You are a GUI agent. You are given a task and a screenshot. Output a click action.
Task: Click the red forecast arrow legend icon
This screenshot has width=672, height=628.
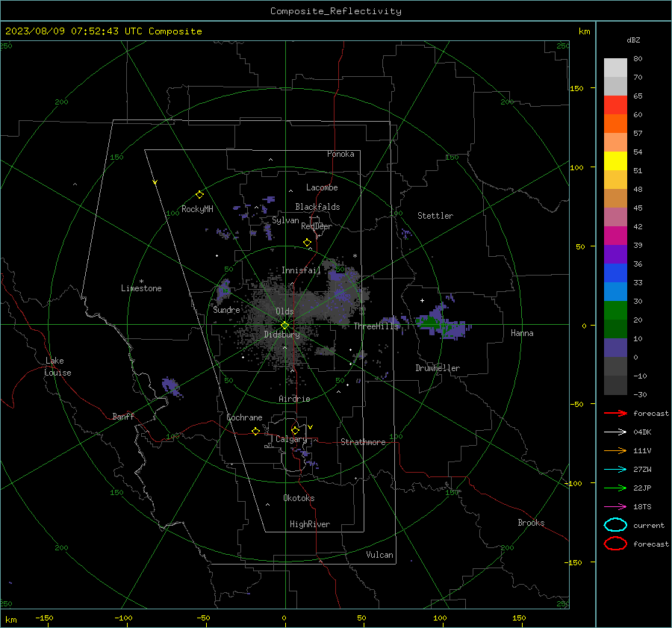(x=615, y=413)
